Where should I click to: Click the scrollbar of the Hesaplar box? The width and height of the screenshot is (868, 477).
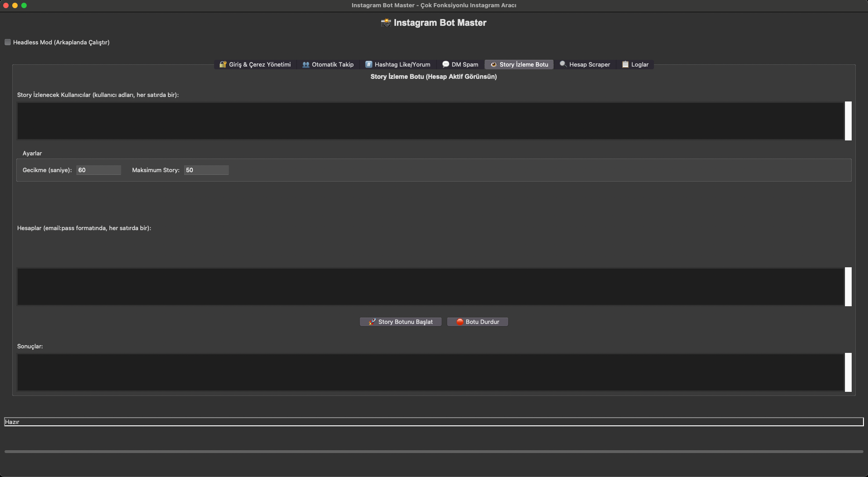click(x=848, y=287)
